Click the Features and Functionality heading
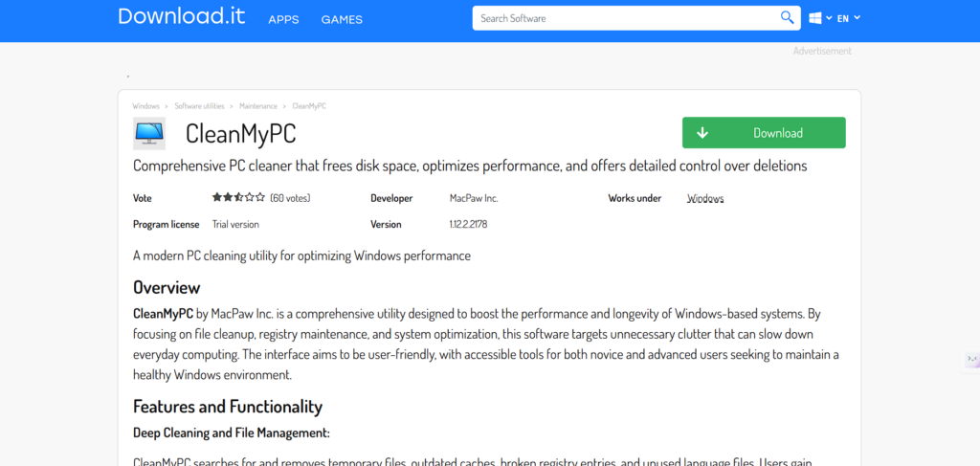This screenshot has height=466, width=980. (x=228, y=407)
